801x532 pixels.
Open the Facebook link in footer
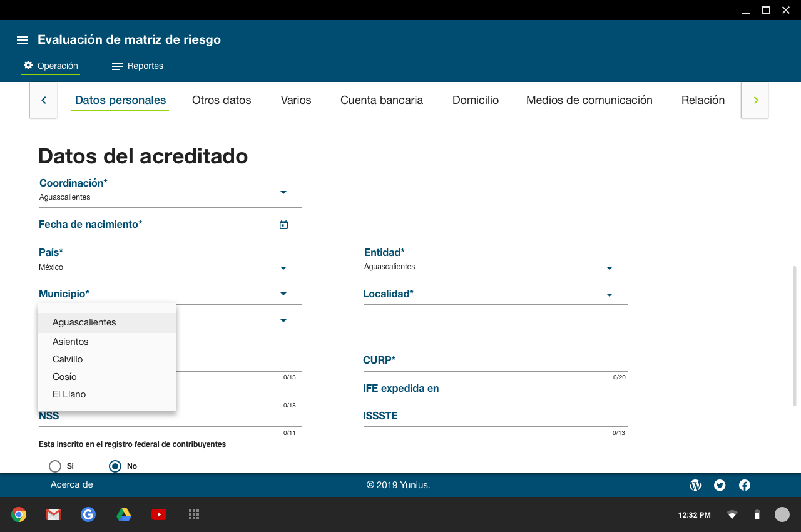[x=745, y=485]
